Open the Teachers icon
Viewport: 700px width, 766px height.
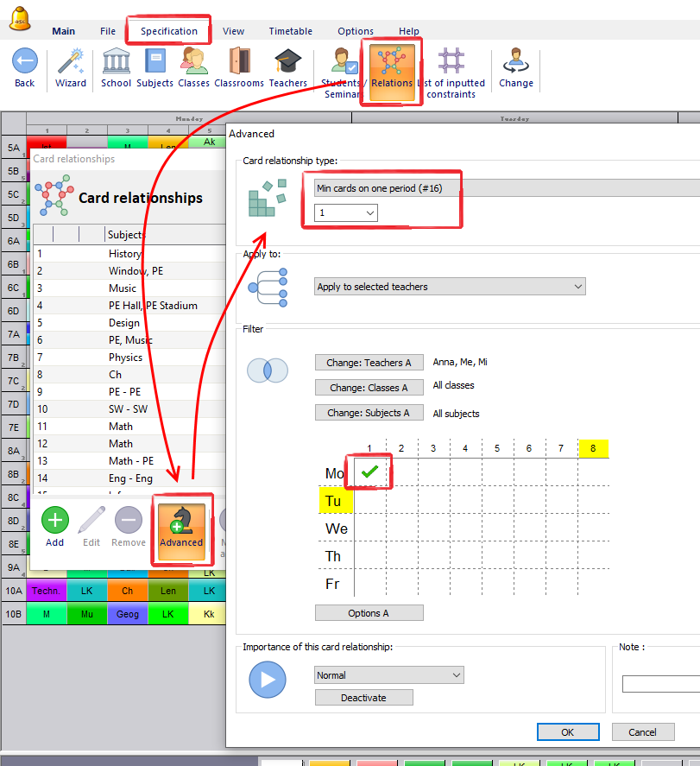point(287,62)
